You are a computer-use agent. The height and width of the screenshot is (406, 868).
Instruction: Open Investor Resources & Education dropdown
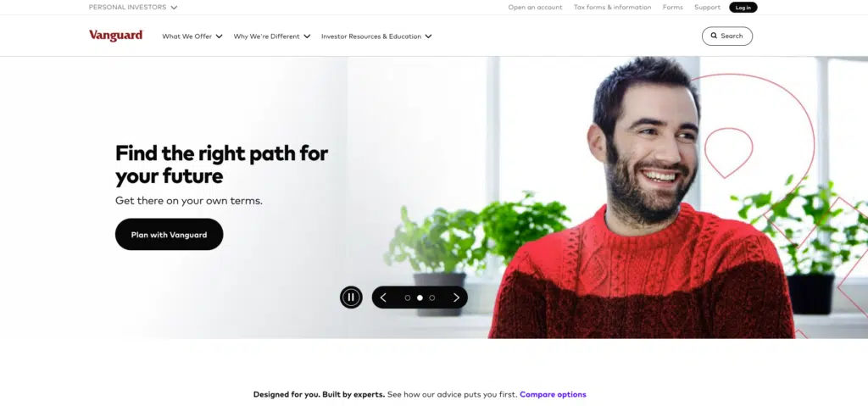pos(376,36)
